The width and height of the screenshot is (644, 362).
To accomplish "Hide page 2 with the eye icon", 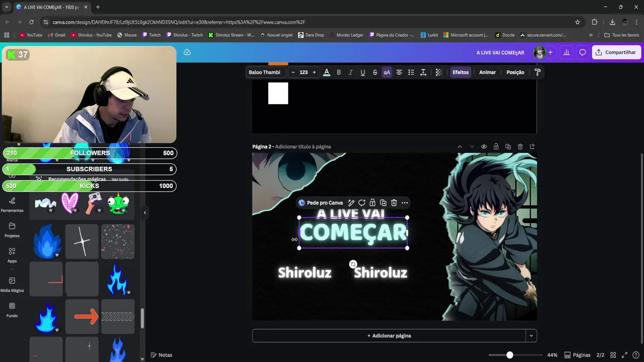I will click(x=484, y=147).
